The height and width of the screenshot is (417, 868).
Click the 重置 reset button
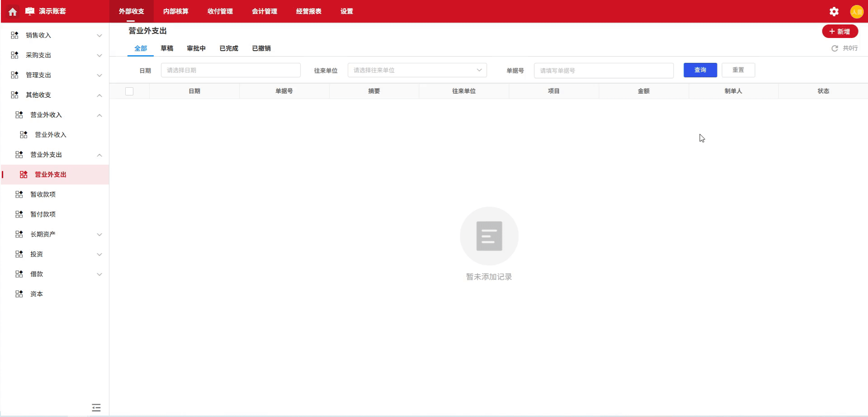pos(738,70)
